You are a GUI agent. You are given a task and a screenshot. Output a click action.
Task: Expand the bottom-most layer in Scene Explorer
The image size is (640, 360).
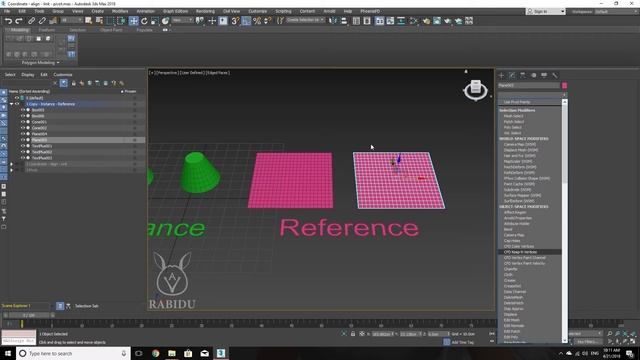tap(11, 170)
